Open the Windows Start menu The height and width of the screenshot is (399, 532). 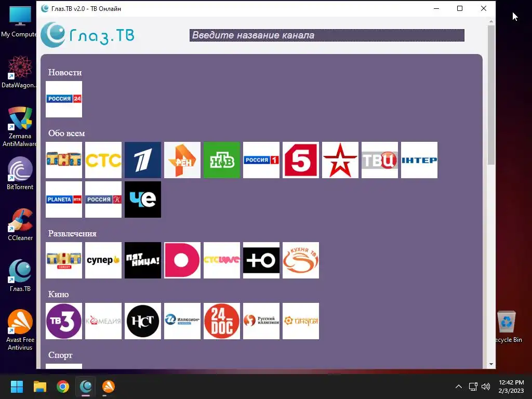click(x=17, y=387)
